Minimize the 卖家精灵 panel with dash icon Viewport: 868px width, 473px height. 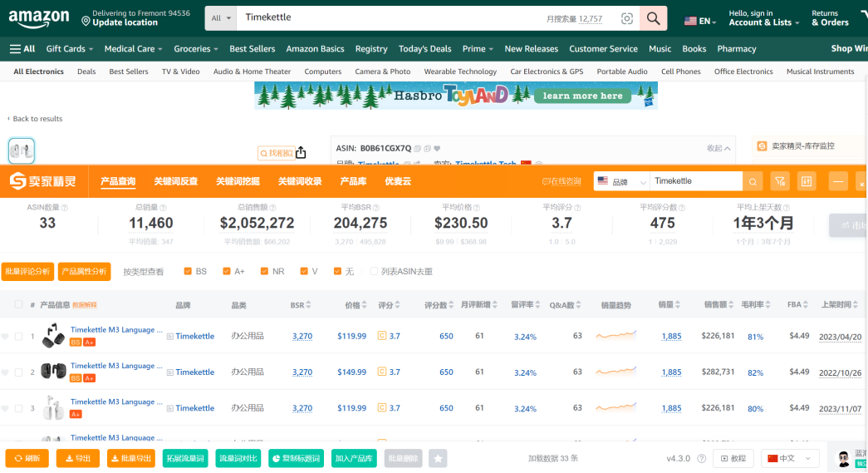click(838, 181)
